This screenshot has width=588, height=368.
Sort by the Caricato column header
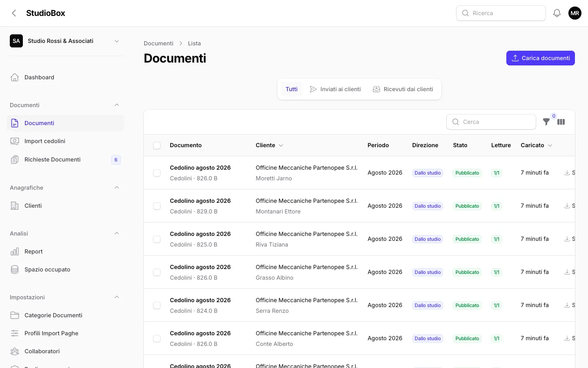pos(537,145)
